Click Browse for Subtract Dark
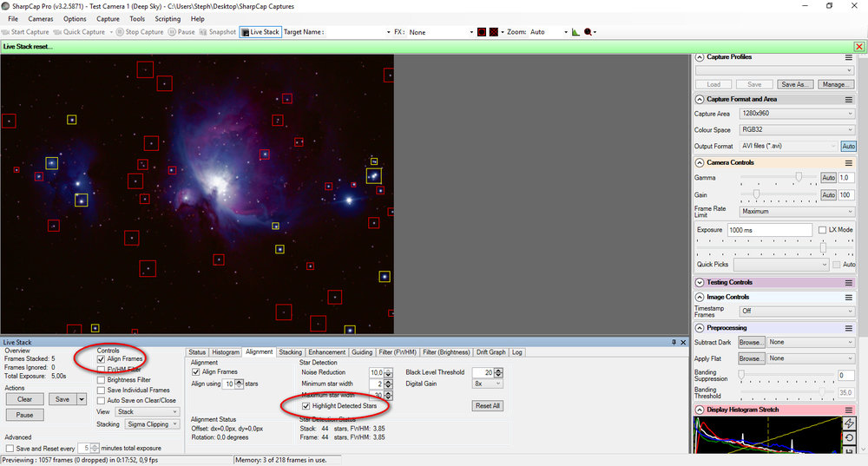Viewport: 868px width, 466px height. [x=752, y=343]
